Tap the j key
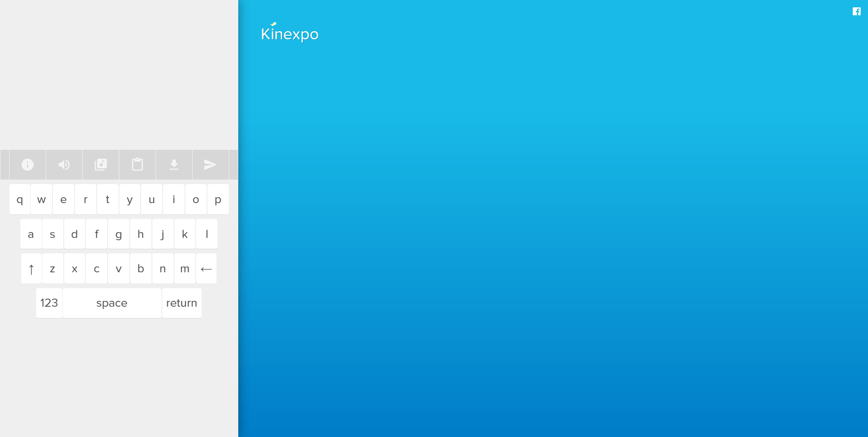The height and width of the screenshot is (437, 868). [x=163, y=234]
